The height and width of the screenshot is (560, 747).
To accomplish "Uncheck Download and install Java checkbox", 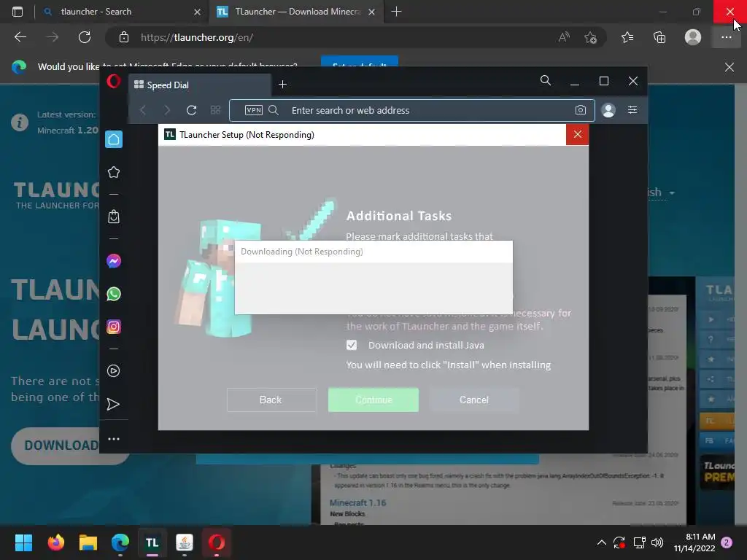I will point(352,345).
